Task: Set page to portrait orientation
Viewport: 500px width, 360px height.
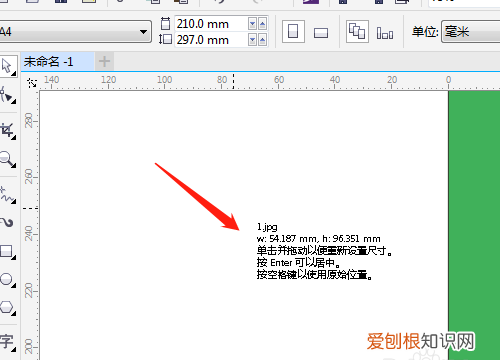Action: click(x=293, y=32)
